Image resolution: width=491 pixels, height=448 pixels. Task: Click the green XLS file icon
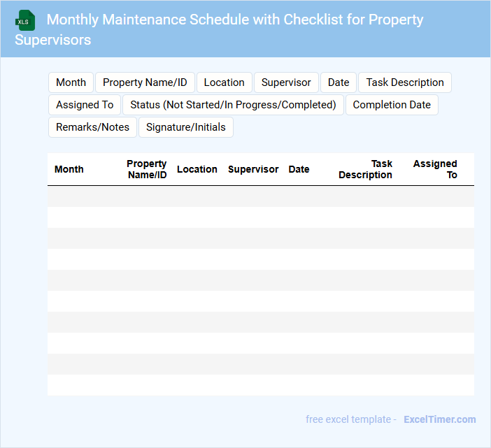click(25, 20)
